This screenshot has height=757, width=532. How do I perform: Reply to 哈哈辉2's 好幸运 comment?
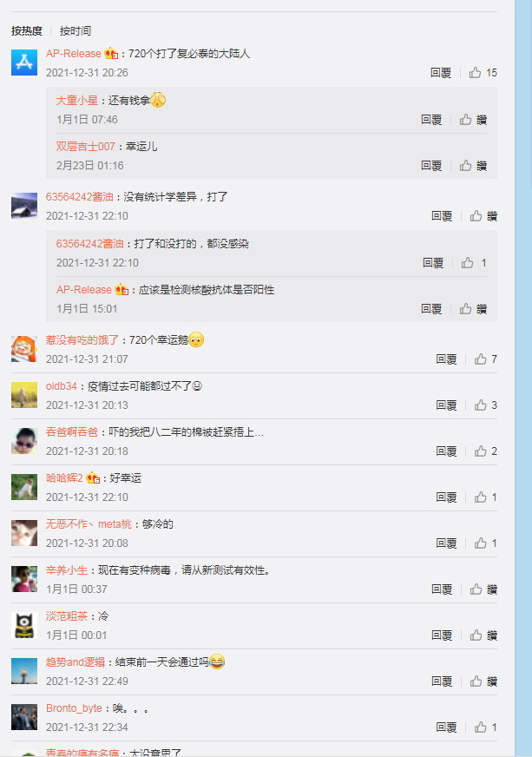(x=446, y=497)
